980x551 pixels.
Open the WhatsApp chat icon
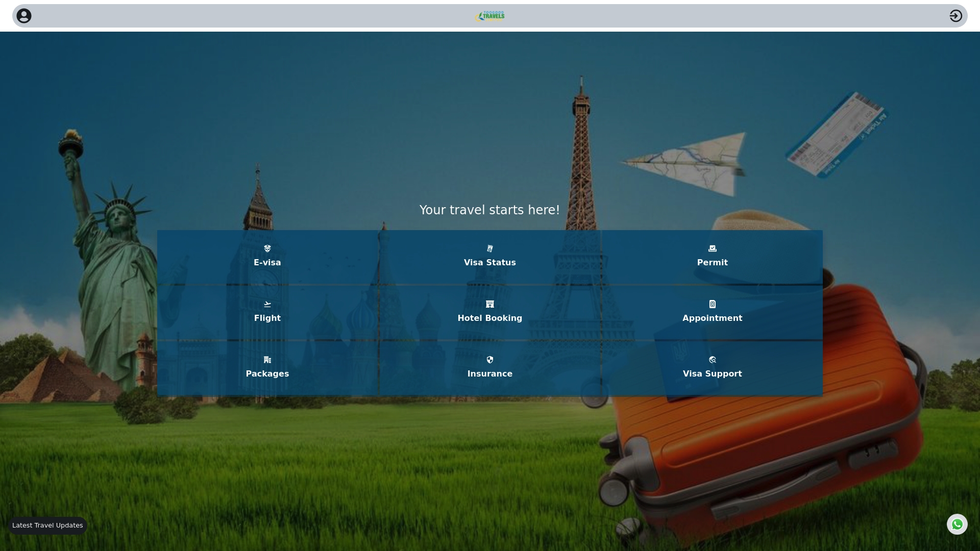tap(957, 524)
